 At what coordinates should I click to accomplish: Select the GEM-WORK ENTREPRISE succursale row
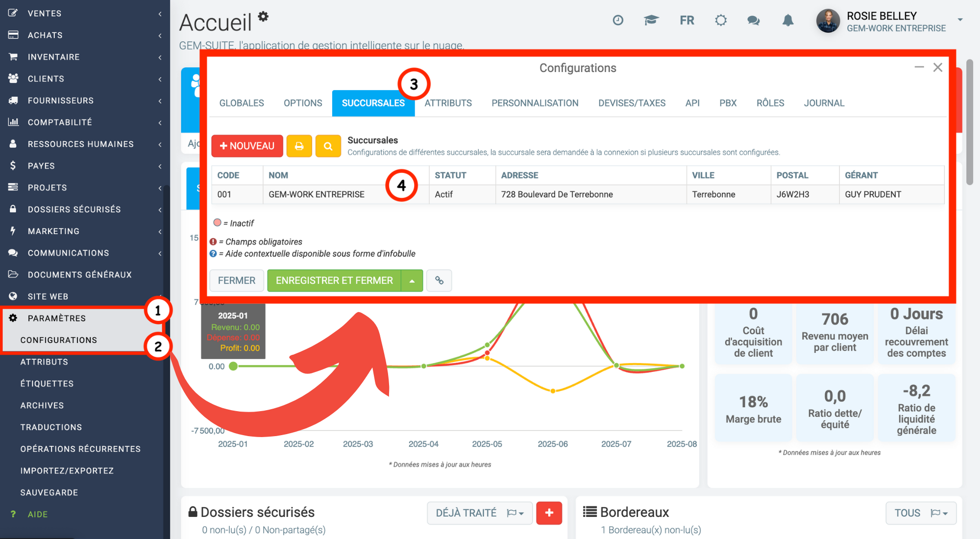tap(578, 195)
